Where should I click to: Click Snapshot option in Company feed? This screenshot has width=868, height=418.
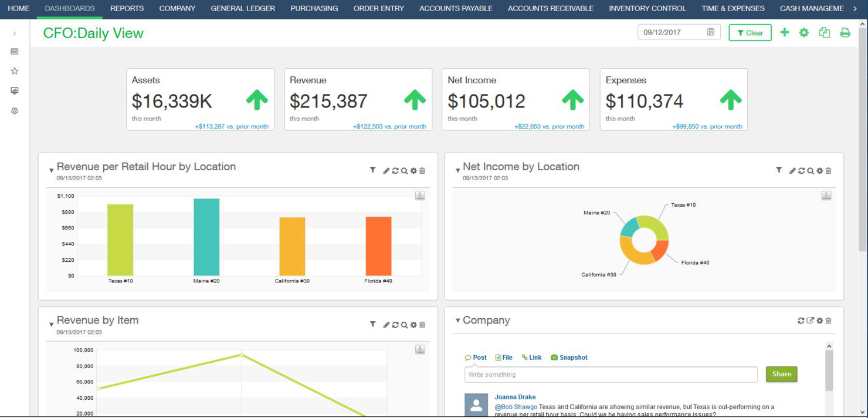[569, 357]
